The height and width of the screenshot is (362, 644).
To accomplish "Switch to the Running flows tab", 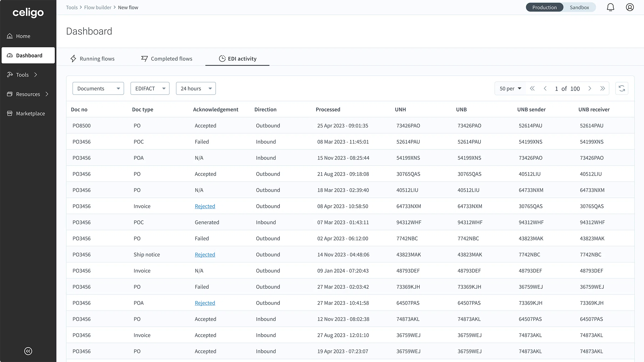I will pyautogui.click(x=92, y=59).
